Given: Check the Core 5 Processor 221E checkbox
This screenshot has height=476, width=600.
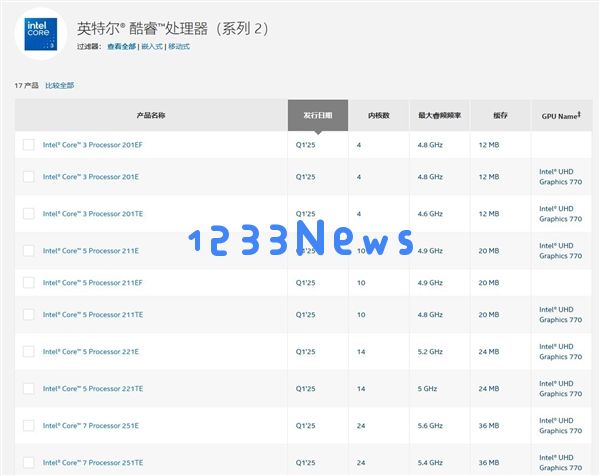Looking at the screenshot, I should point(28,351).
